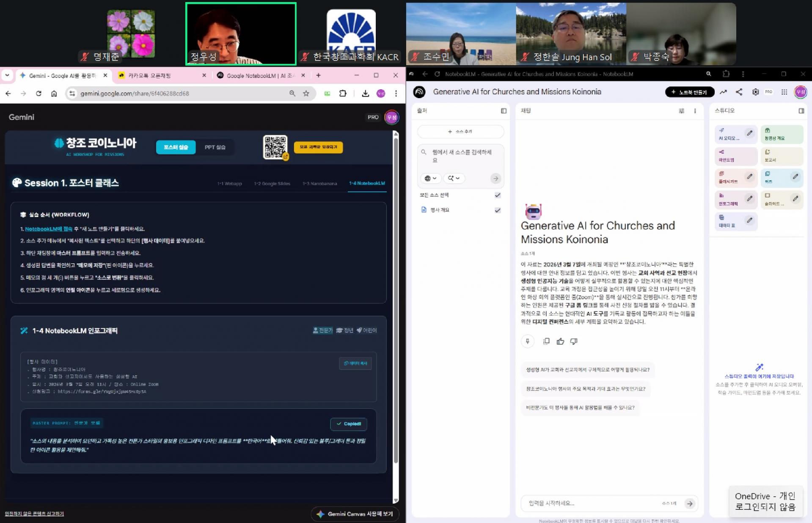Viewport: 812px width, 523px height.
Task: Open the Google apps grid in NotebookLM
Action: pyautogui.click(x=784, y=92)
